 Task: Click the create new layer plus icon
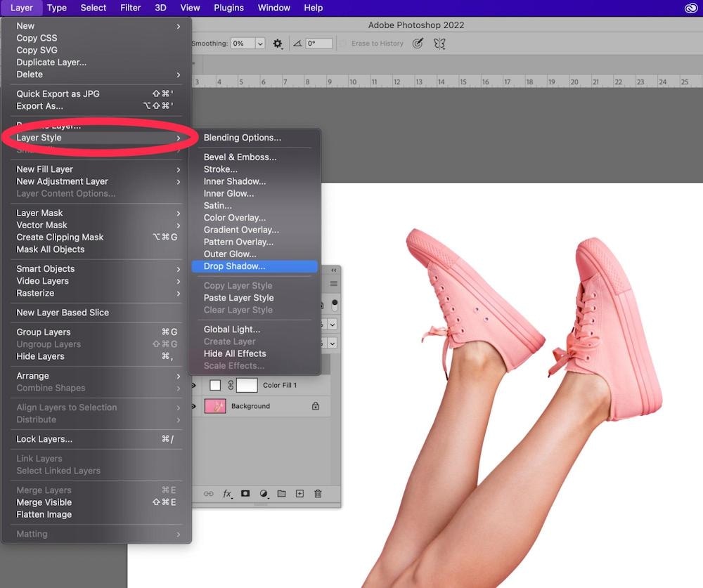coord(299,494)
